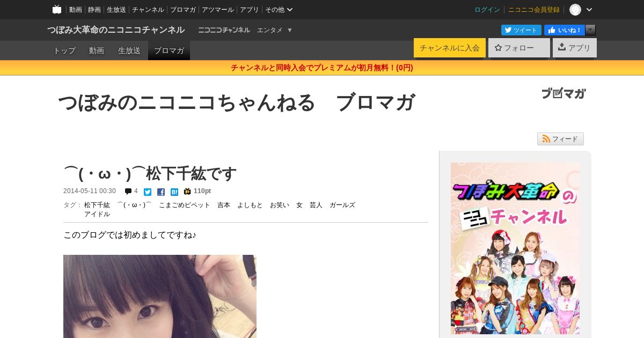This screenshot has width=644, height=338.
Task: Click the ニコニコ会員登録 link
Action: (x=534, y=10)
